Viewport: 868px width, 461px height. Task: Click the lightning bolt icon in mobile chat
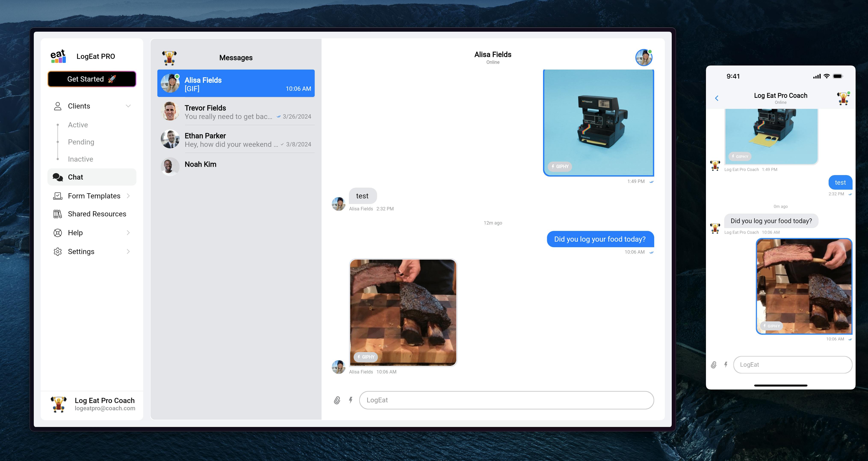tap(726, 364)
